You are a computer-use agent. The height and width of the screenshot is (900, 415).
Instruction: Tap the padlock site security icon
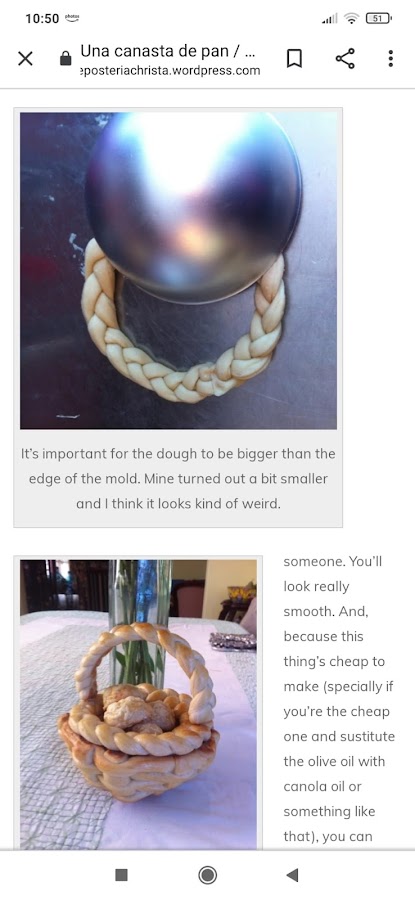tap(65, 59)
